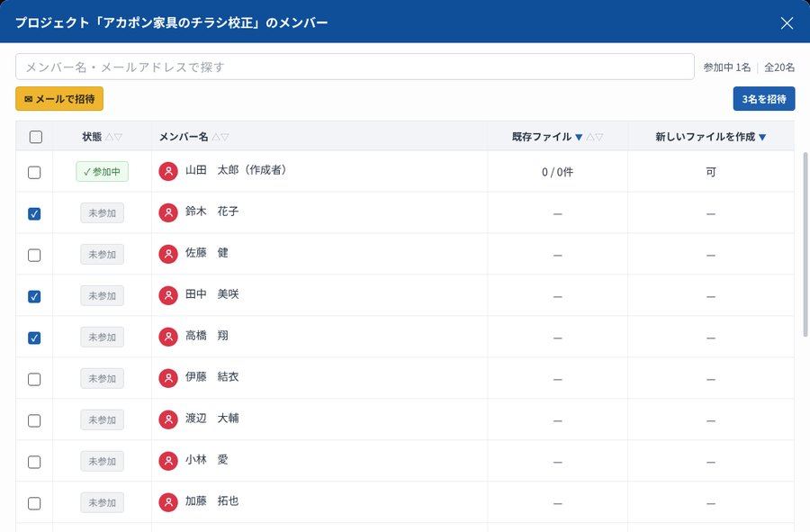Select the name 伊藤 結衣
Screen dimensions: 810x532
pyautogui.click(x=211, y=376)
